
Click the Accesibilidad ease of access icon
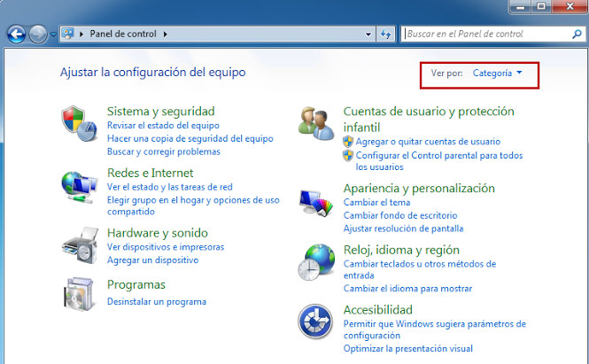click(x=315, y=321)
